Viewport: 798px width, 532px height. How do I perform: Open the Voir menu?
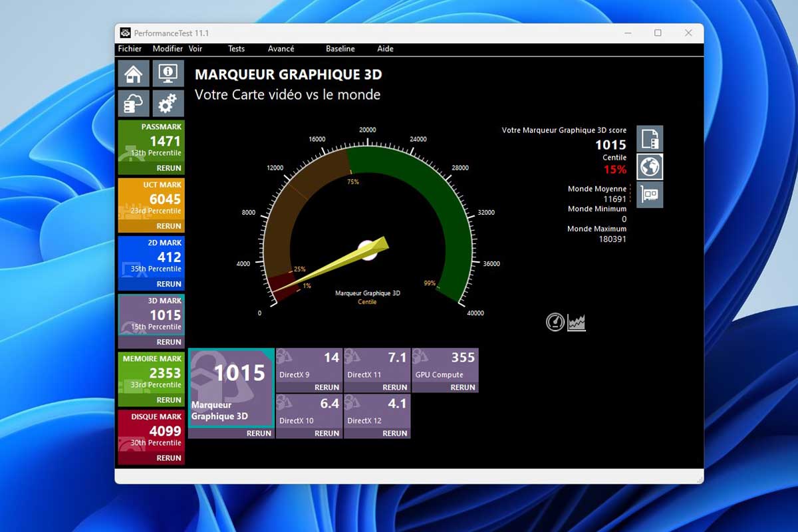[x=196, y=49]
